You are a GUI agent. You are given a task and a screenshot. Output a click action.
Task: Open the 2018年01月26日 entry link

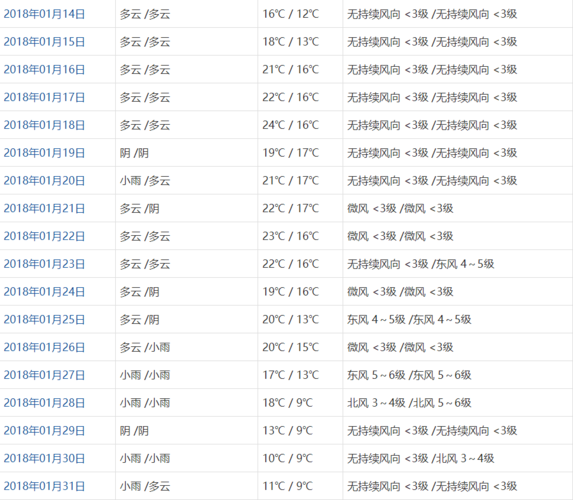44,347
